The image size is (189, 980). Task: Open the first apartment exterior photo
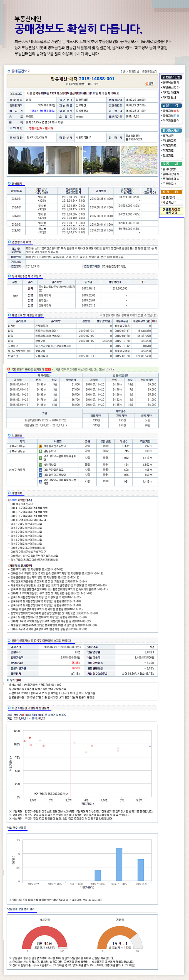[x=25, y=160]
